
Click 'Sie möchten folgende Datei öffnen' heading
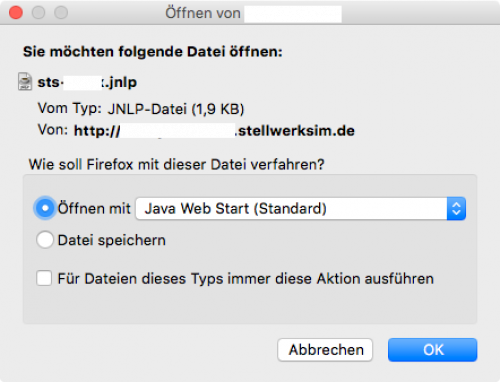point(153,52)
